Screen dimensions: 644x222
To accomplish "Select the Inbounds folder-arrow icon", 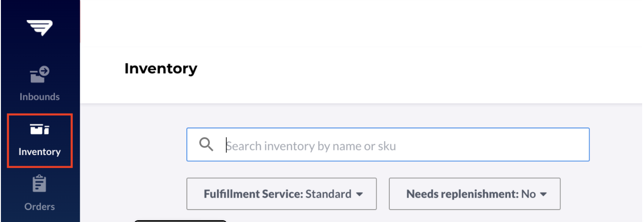I will [x=40, y=75].
